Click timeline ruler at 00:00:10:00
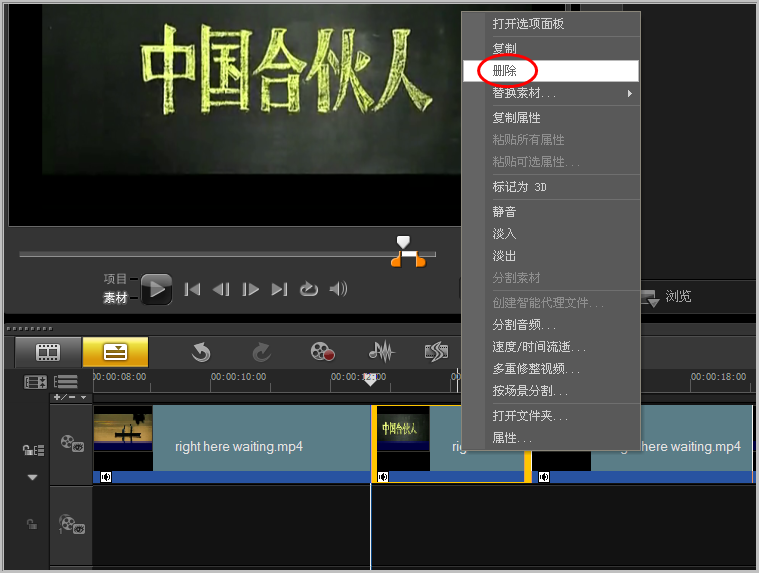The width and height of the screenshot is (759, 573). (x=239, y=377)
